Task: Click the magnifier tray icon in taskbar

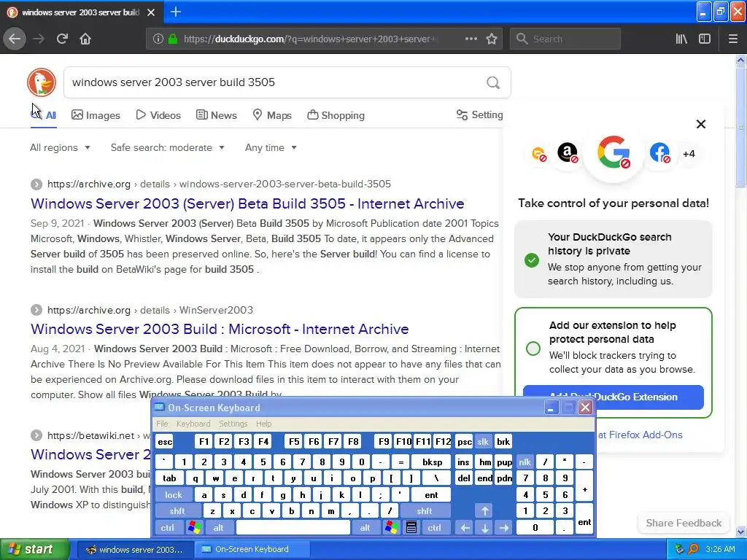Action: (x=693, y=549)
